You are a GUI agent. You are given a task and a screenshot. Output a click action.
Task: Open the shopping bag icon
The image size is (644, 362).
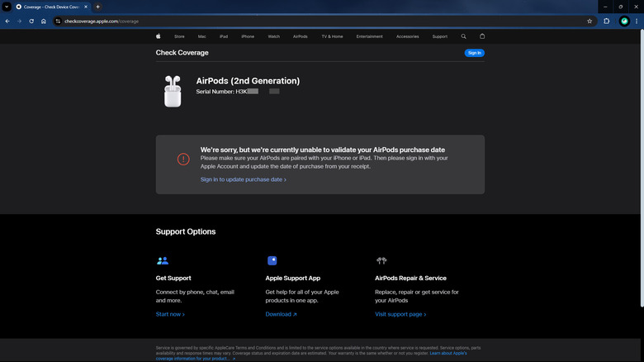(x=482, y=36)
